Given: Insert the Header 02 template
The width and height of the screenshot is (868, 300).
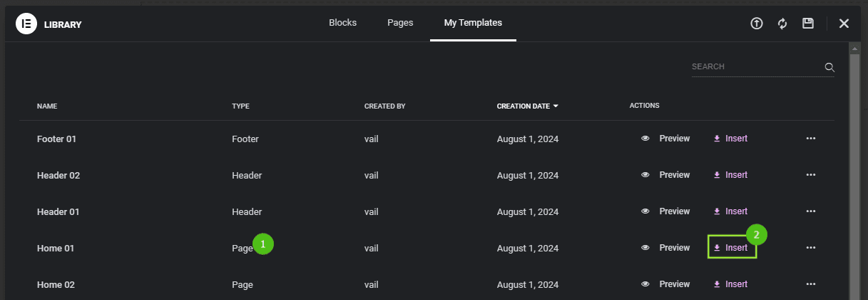Looking at the screenshot, I should [x=731, y=175].
